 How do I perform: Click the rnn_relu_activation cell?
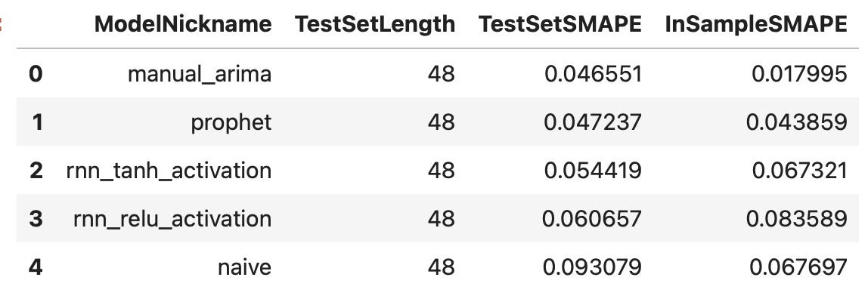172,219
